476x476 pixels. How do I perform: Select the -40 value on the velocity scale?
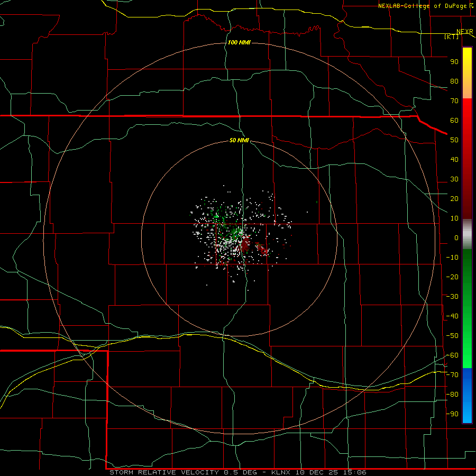coord(452,316)
